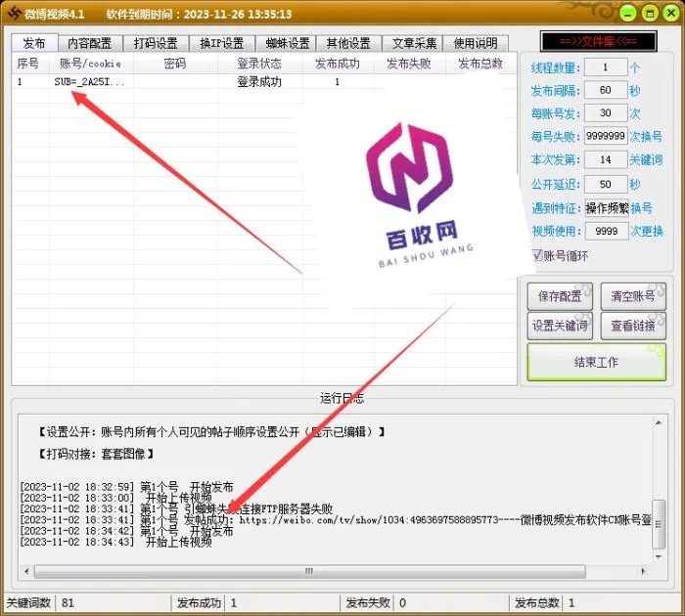Click the log scroll-left arrow
This screenshot has width=685, height=616.
coord(26,571)
